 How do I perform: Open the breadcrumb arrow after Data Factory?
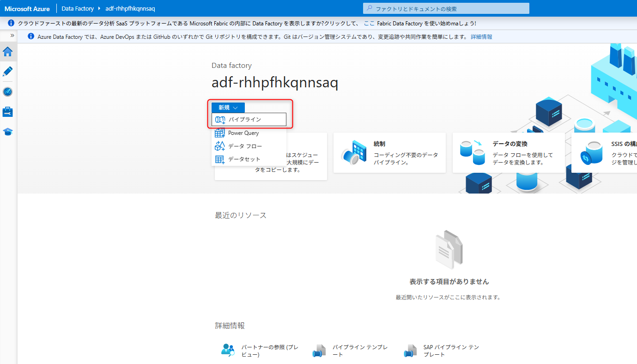pyautogui.click(x=99, y=8)
